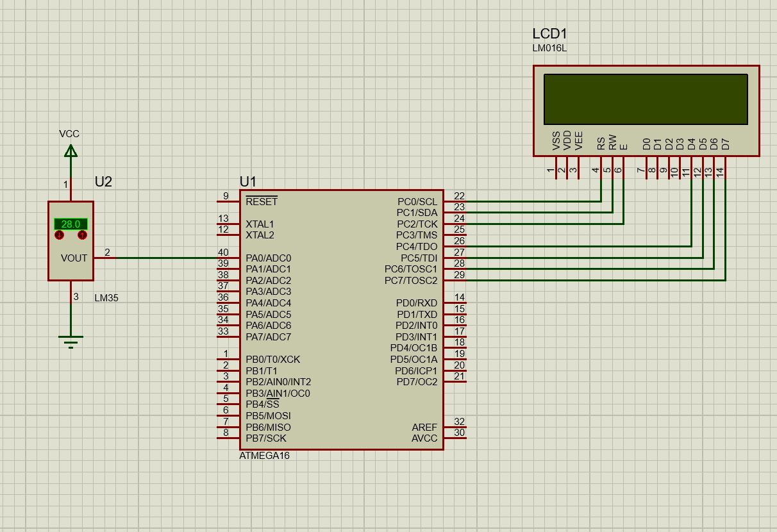Select the VCC power terminal arrow
Image resolution: width=777 pixels, height=532 pixels.
[71, 151]
